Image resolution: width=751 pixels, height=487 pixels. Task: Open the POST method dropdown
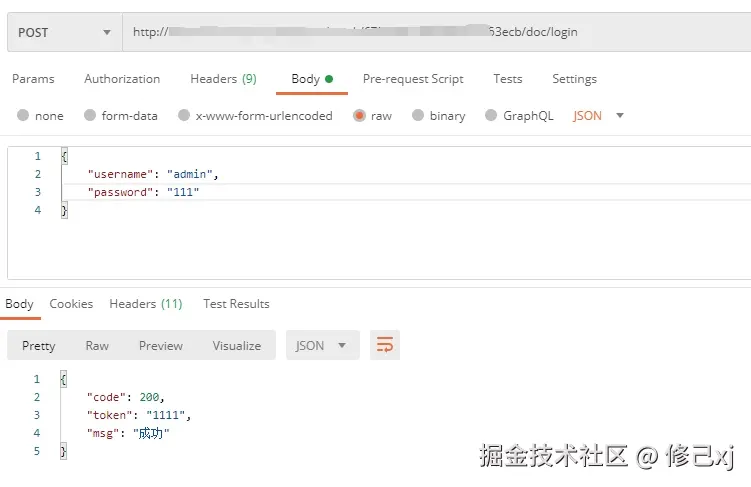[62, 32]
